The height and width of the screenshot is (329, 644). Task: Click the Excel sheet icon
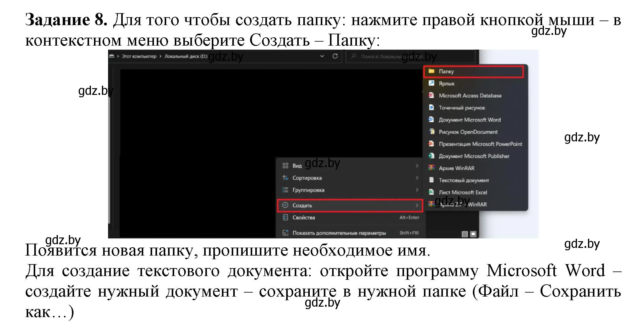click(432, 192)
